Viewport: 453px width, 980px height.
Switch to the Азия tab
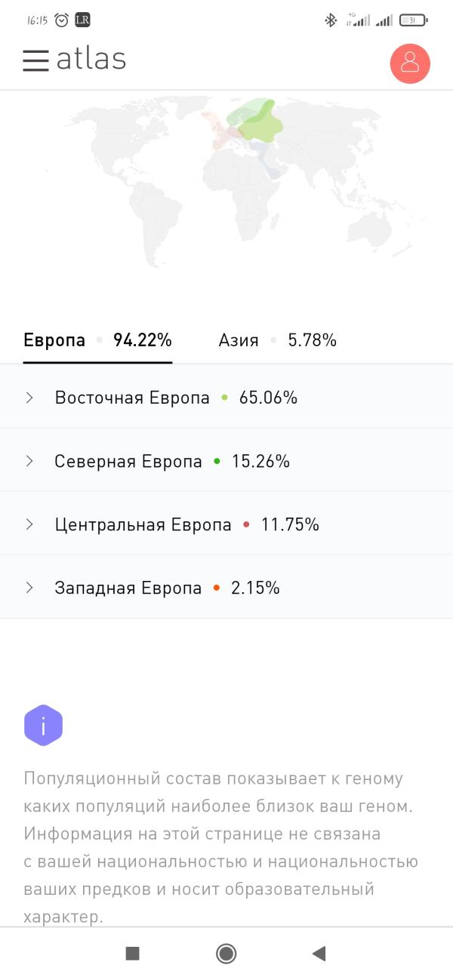click(x=278, y=340)
